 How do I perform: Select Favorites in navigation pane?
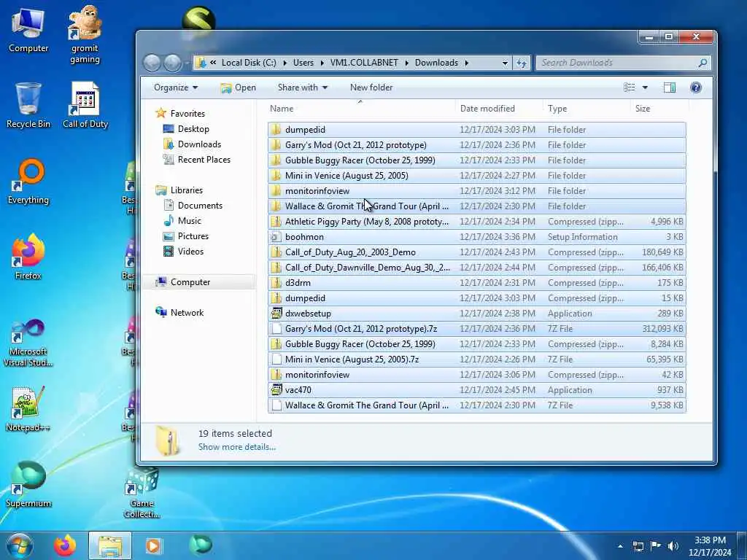click(181, 113)
